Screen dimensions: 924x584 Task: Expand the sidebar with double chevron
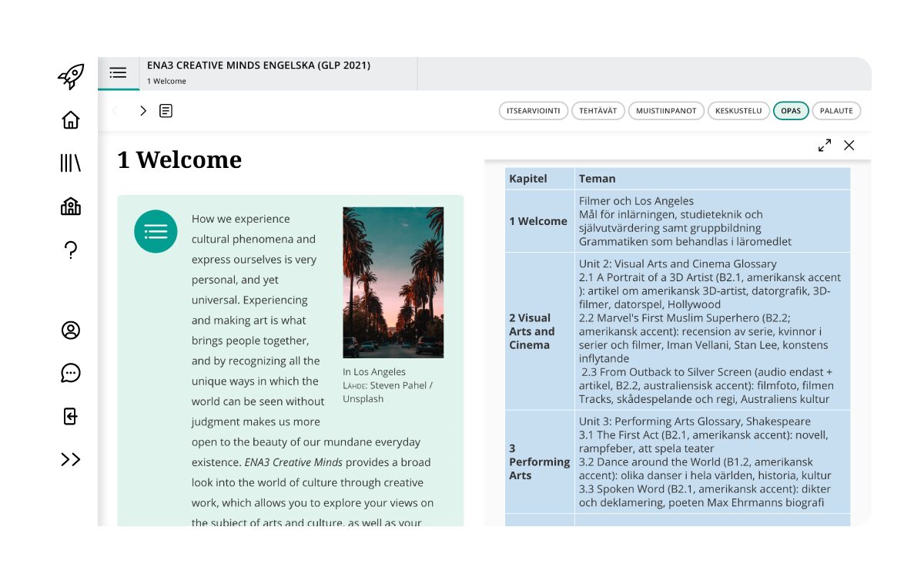71,459
